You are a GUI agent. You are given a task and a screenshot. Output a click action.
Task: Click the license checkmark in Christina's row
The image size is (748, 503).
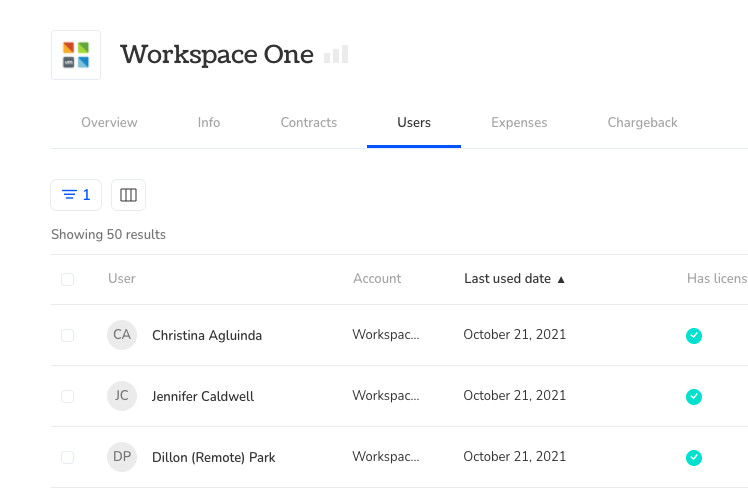point(694,336)
